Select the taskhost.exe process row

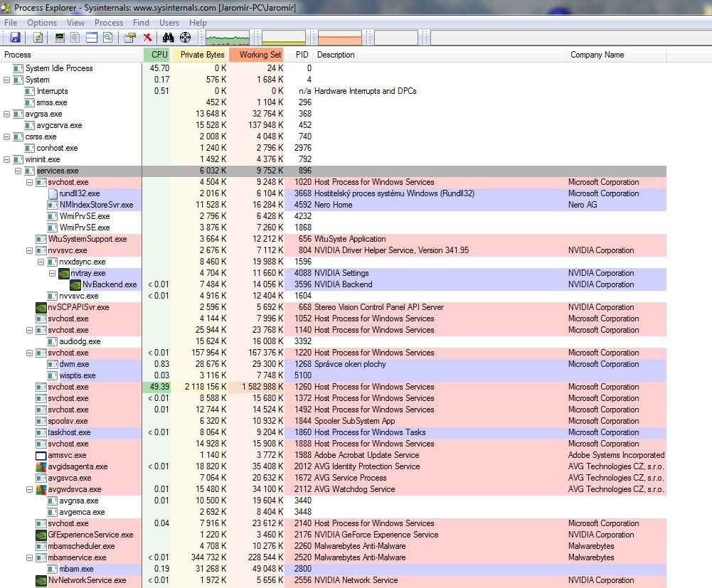tap(334, 432)
